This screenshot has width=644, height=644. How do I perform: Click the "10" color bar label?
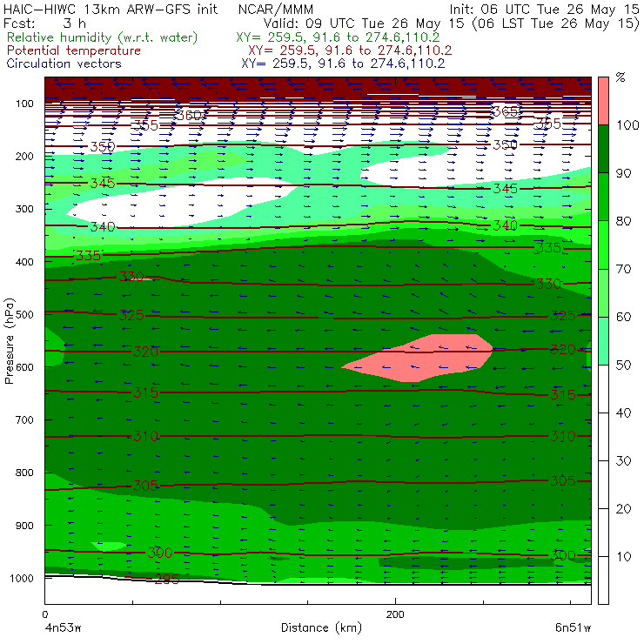coord(623,557)
